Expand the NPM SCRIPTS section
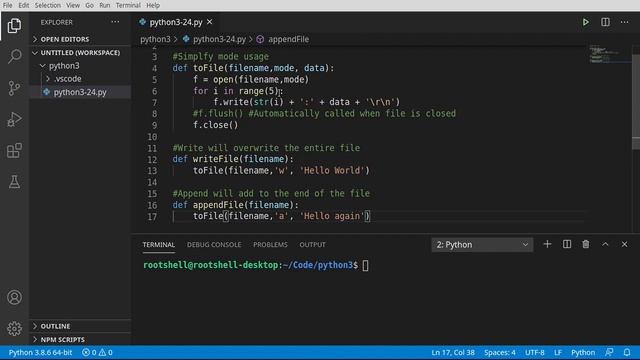Viewport: 640px width, 360px height. (80, 340)
